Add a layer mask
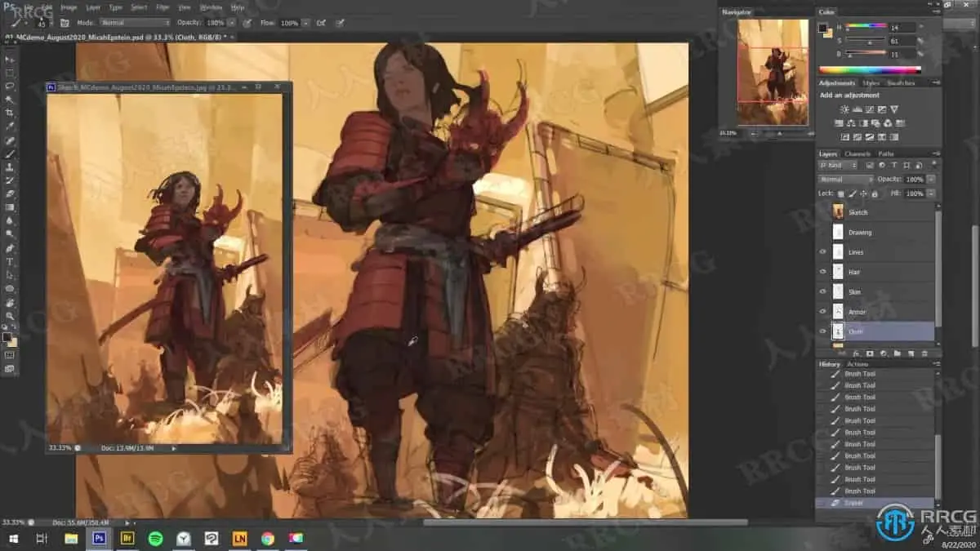980x551 pixels. 870,353
